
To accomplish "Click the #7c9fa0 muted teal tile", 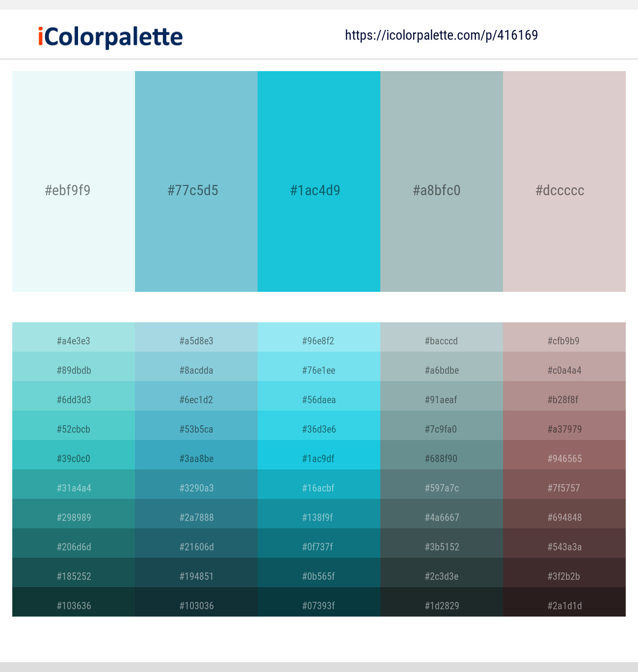I will [441, 429].
